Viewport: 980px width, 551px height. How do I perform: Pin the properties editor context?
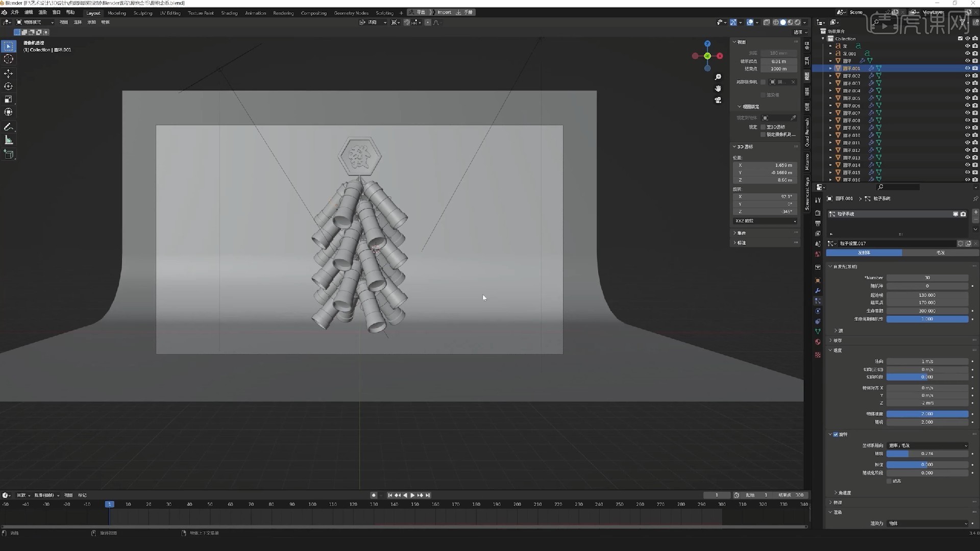click(x=975, y=198)
